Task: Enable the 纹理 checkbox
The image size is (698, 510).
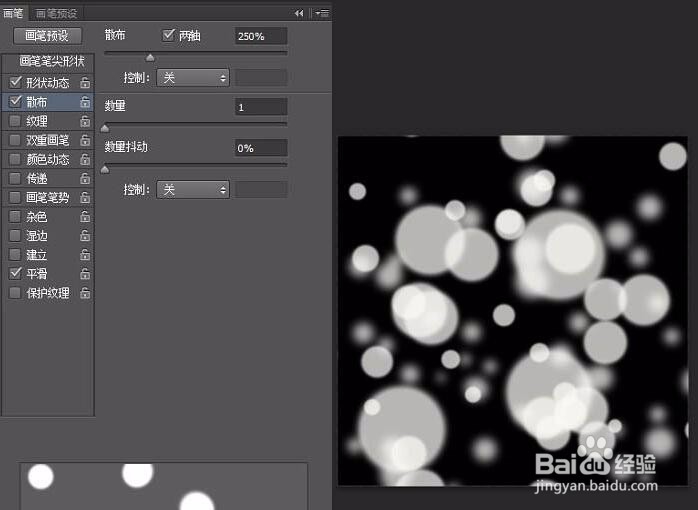Action: (15, 121)
